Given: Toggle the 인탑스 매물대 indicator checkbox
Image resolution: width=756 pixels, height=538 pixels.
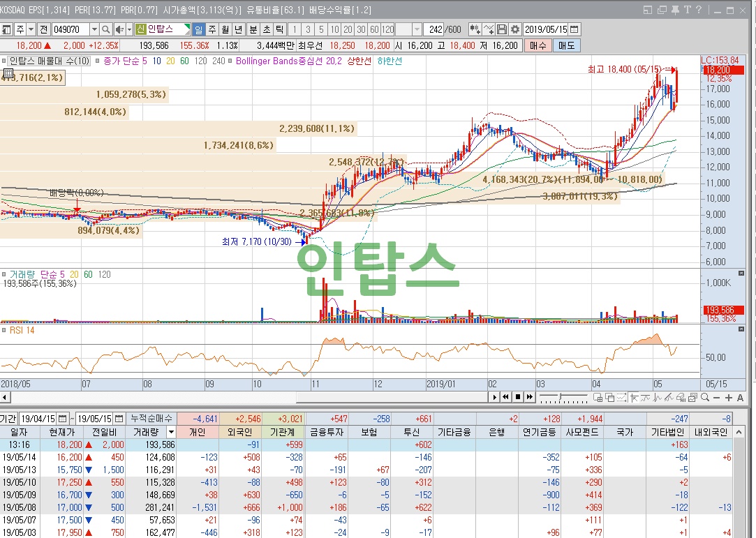Looking at the screenshot, I should click(x=4, y=61).
